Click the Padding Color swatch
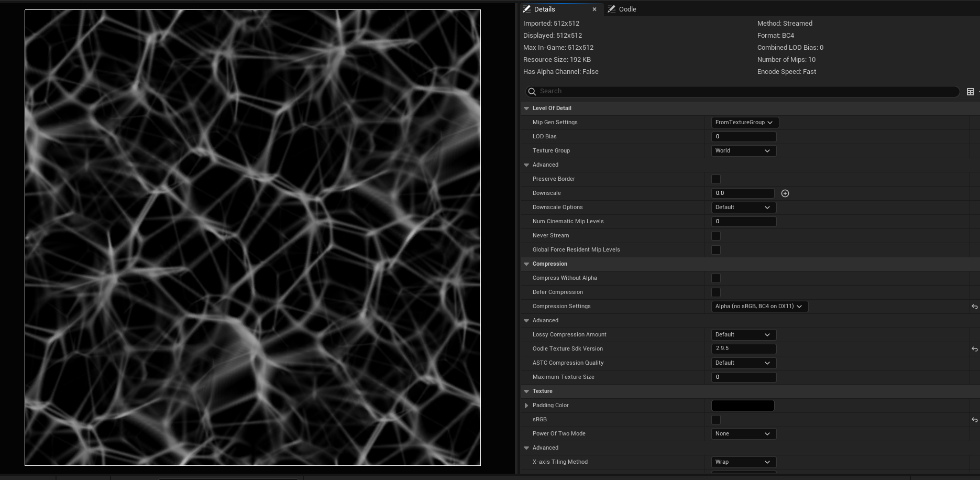The height and width of the screenshot is (480, 980). coord(743,405)
